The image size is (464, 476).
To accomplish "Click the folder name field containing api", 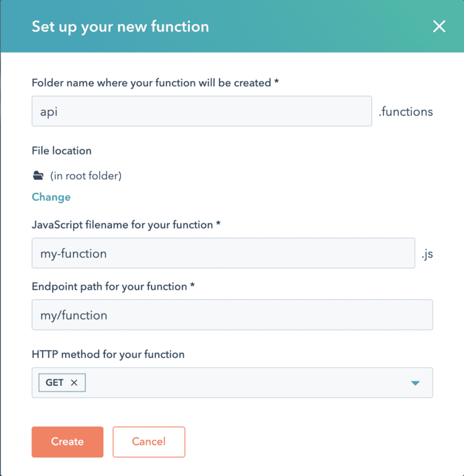I will [202, 111].
